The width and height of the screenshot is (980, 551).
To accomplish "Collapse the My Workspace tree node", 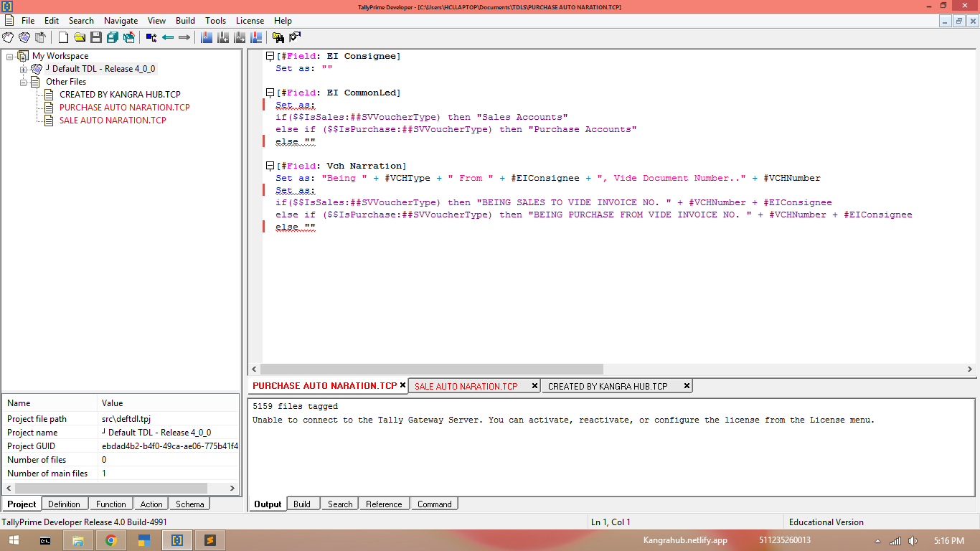I will pyautogui.click(x=10, y=57).
